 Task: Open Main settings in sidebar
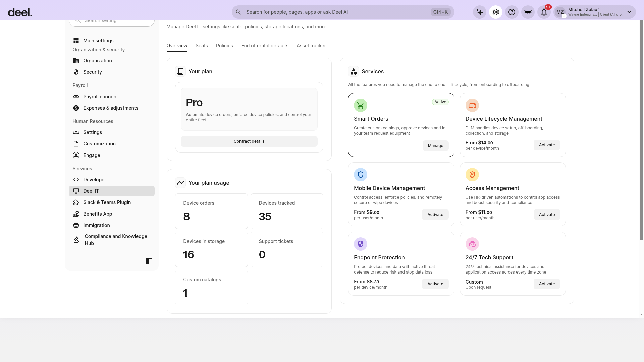[111, 41]
